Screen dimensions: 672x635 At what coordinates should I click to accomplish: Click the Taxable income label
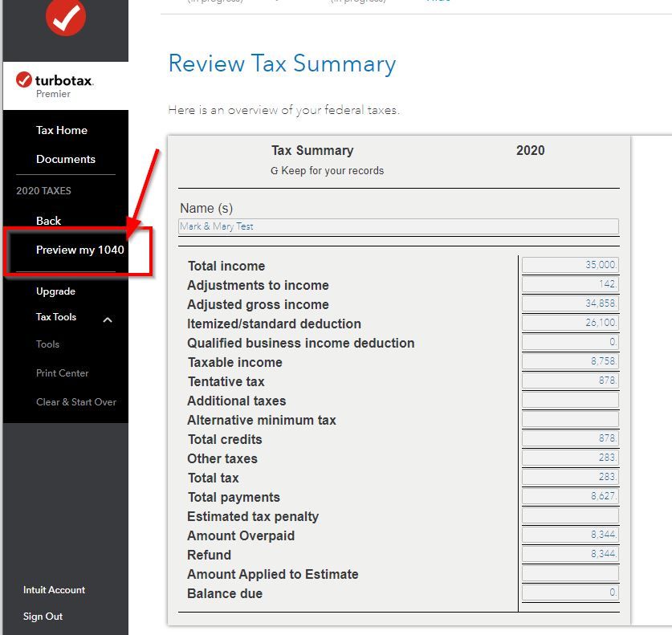coord(235,363)
